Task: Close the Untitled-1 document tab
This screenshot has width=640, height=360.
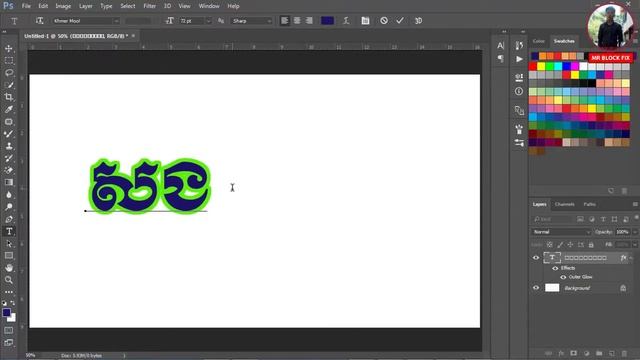Action: [133, 36]
